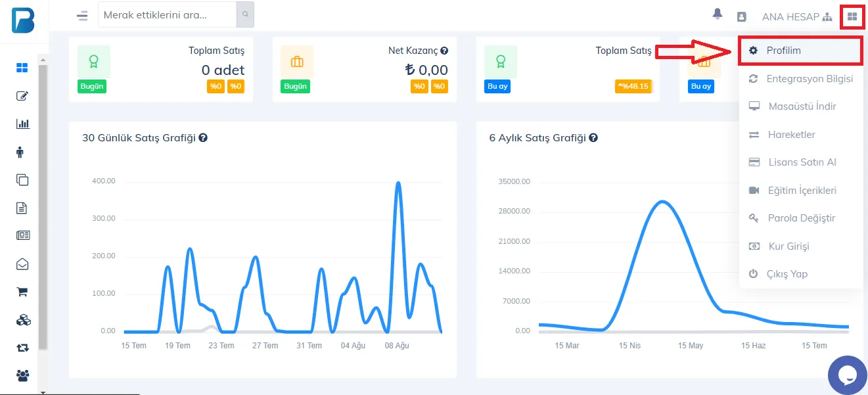Open the stacked boxes inventory sidebar icon
Screen dimensions: 868x395
tap(23, 320)
